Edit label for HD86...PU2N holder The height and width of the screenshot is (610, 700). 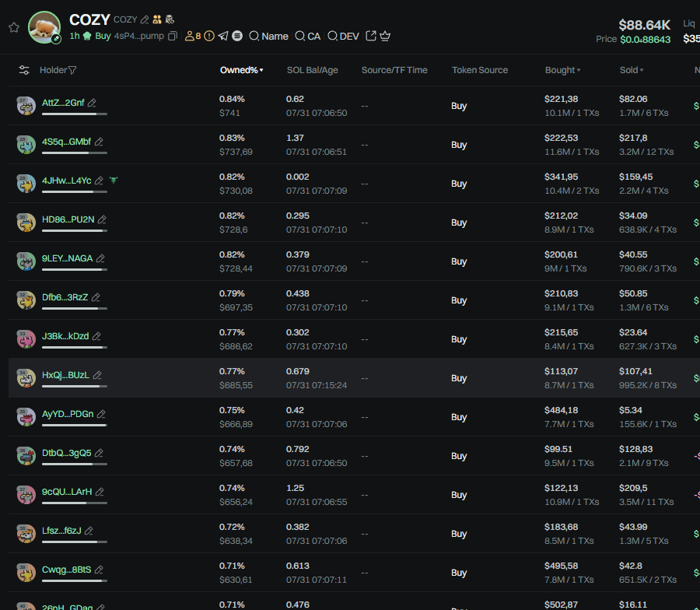click(x=102, y=219)
